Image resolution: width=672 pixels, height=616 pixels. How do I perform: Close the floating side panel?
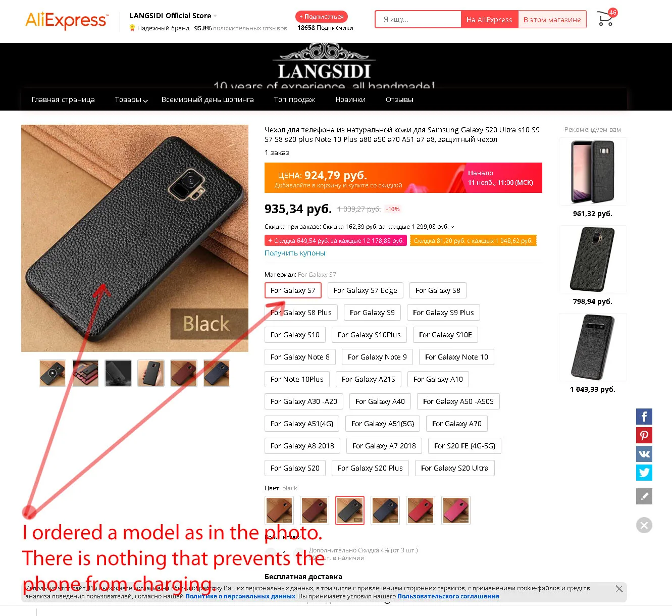point(644,525)
